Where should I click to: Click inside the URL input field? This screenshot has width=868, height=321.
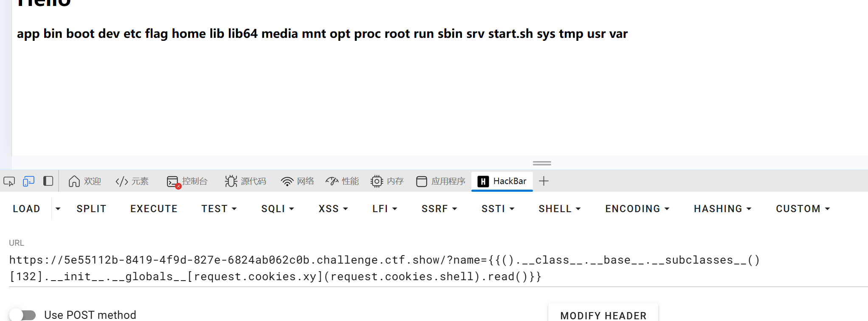click(x=382, y=268)
